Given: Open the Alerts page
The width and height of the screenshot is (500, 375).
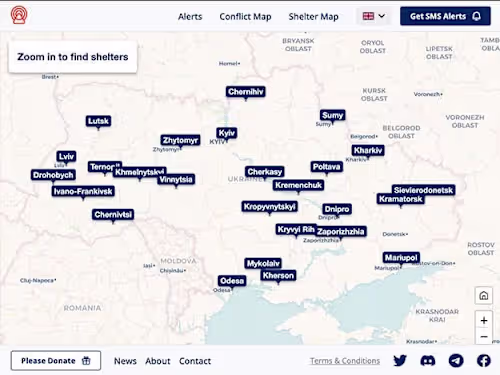Looking at the screenshot, I should (x=190, y=16).
